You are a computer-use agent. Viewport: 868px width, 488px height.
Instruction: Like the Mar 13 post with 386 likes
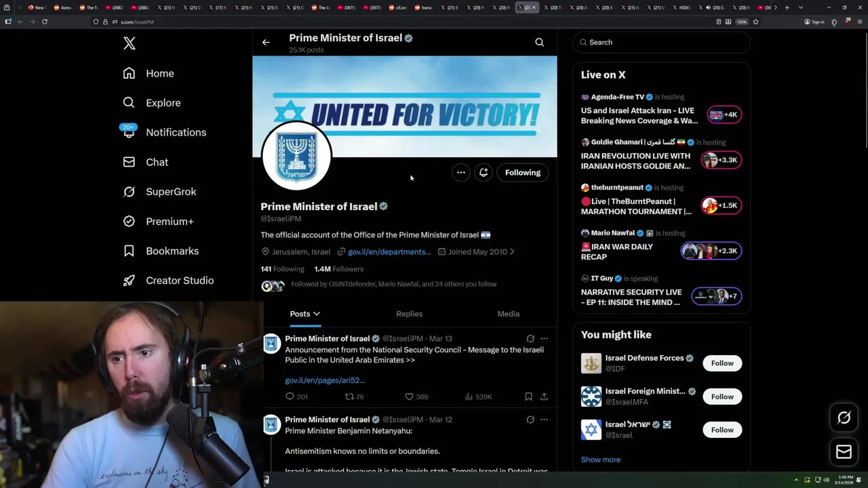tap(416, 396)
